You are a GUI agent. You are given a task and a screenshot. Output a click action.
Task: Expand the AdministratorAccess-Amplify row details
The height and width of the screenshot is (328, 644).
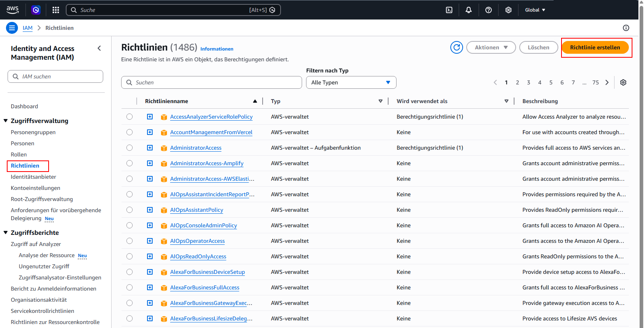(x=150, y=163)
